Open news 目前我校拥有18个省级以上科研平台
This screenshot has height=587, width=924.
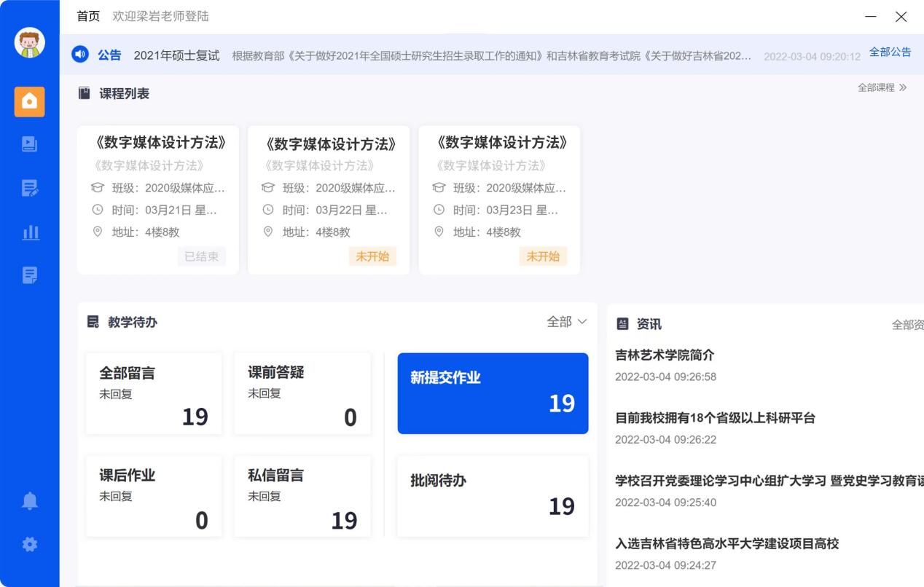[715, 418]
